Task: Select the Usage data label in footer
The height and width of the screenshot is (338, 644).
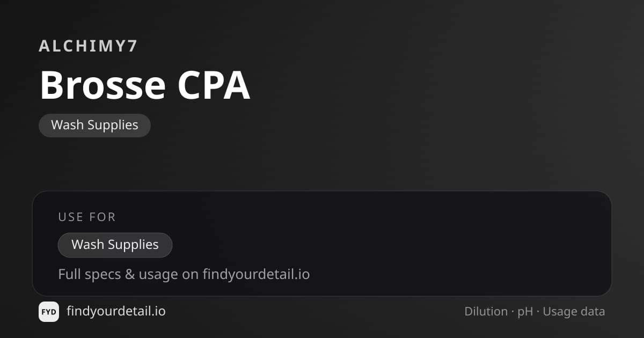Action: coord(574,312)
